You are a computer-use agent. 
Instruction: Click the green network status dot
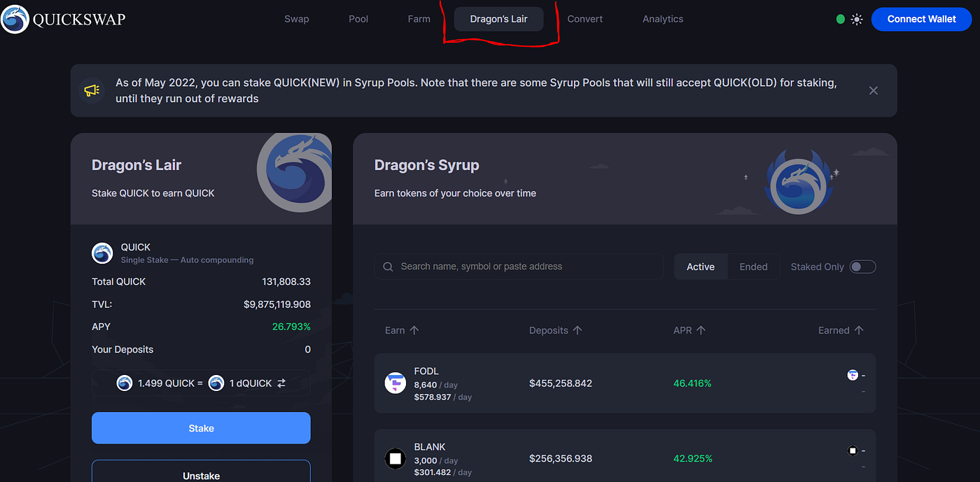841,20
